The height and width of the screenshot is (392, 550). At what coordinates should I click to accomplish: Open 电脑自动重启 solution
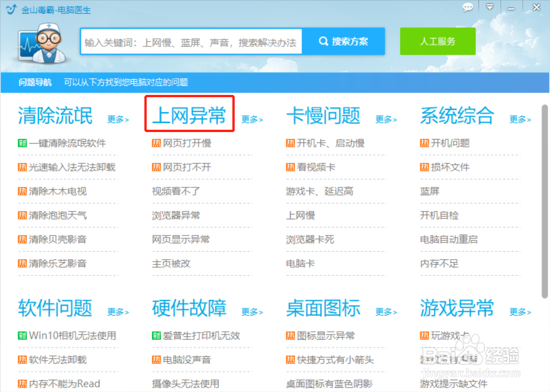pyautogui.click(x=449, y=239)
